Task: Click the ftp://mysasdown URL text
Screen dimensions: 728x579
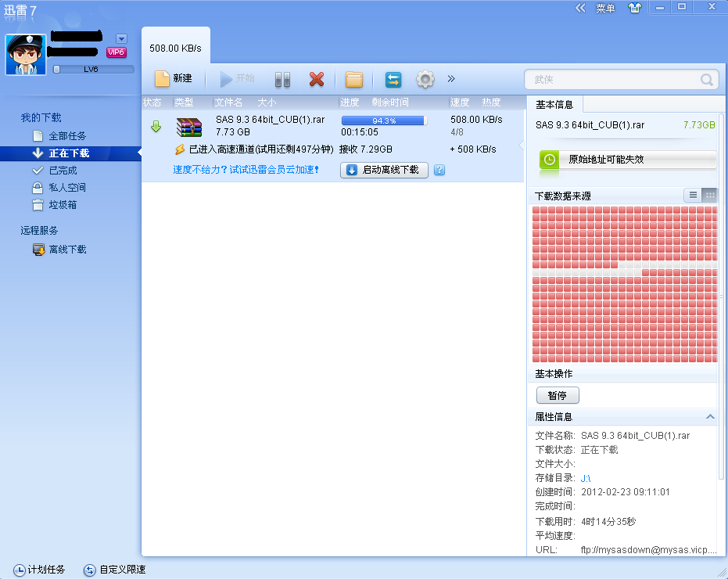Action: click(648, 550)
